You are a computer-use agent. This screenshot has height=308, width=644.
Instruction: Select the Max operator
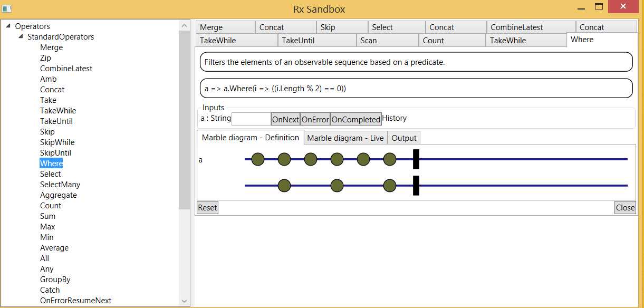click(x=47, y=227)
